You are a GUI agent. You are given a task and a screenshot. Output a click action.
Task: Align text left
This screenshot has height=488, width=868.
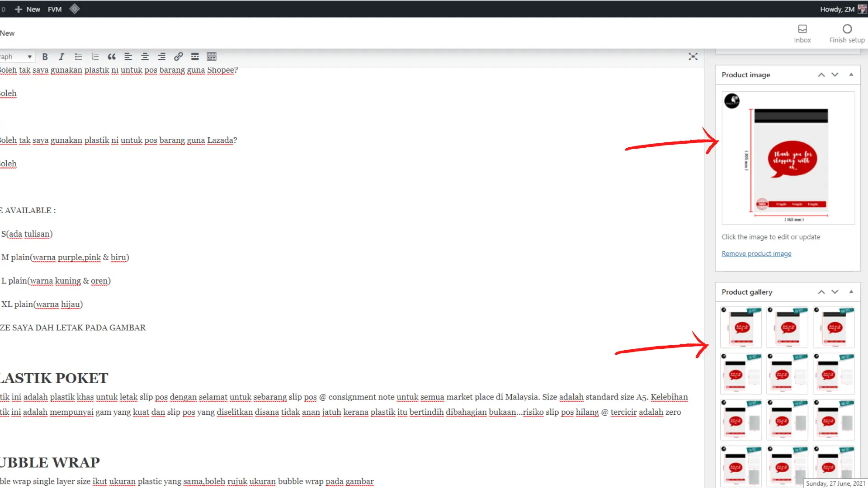128,56
